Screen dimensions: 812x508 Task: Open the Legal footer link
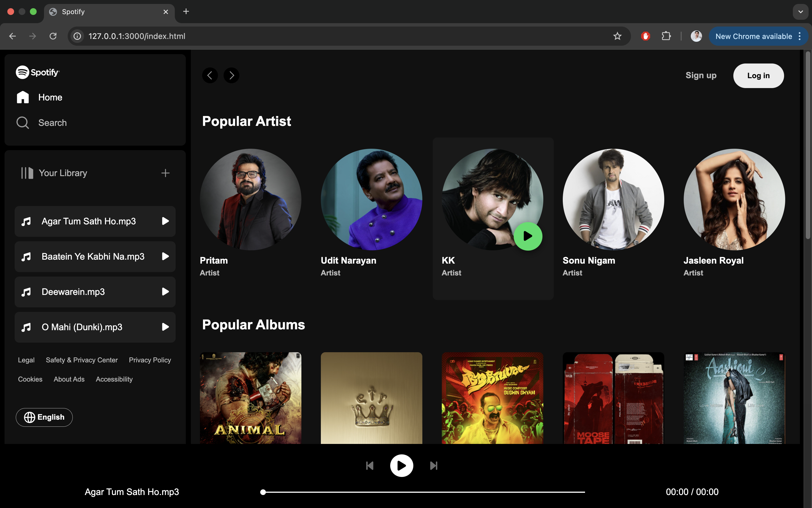pyautogui.click(x=26, y=360)
